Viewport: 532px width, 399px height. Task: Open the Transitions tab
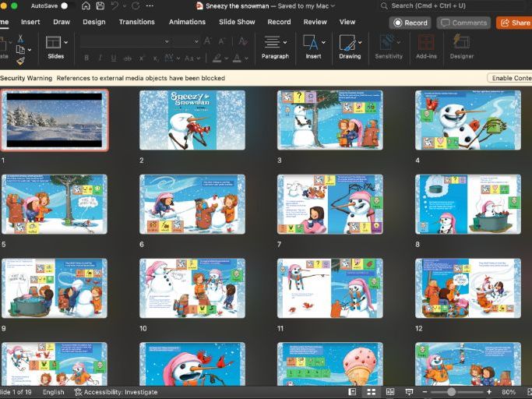(x=137, y=22)
